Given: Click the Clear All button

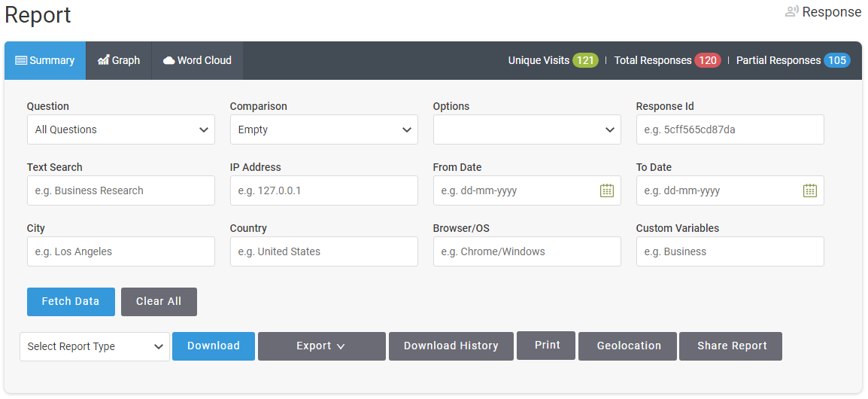Looking at the screenshot, I should click(159, 301).
